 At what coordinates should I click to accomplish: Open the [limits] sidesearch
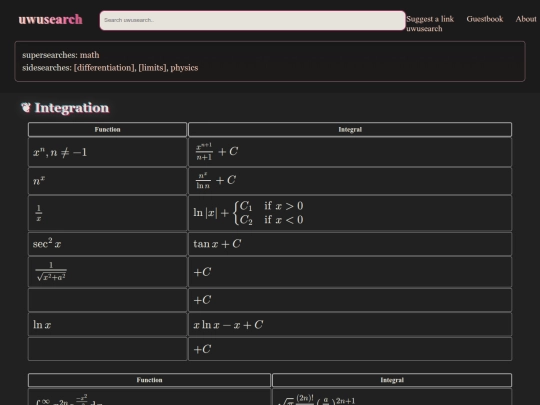[153, 68]
